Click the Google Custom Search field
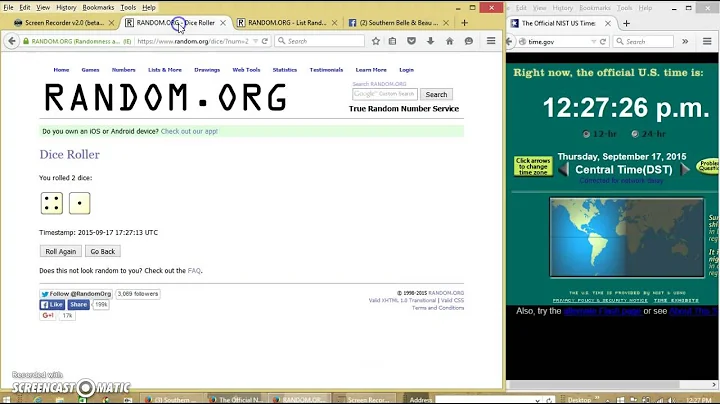 tap(385, 94)
